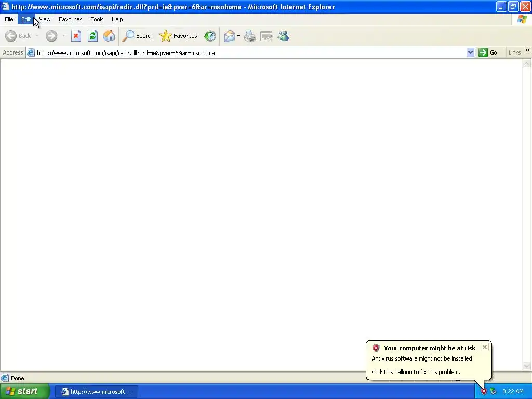Viewport: 532px width, 399px height.
Task: Expand the Mail button dropdown arrow
Action: click(238, 36)
